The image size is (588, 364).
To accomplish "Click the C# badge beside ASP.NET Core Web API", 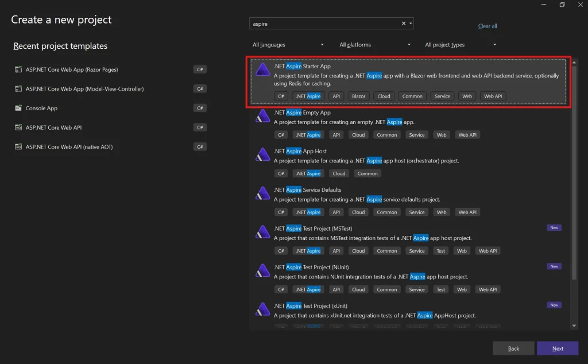I will 200,127.
